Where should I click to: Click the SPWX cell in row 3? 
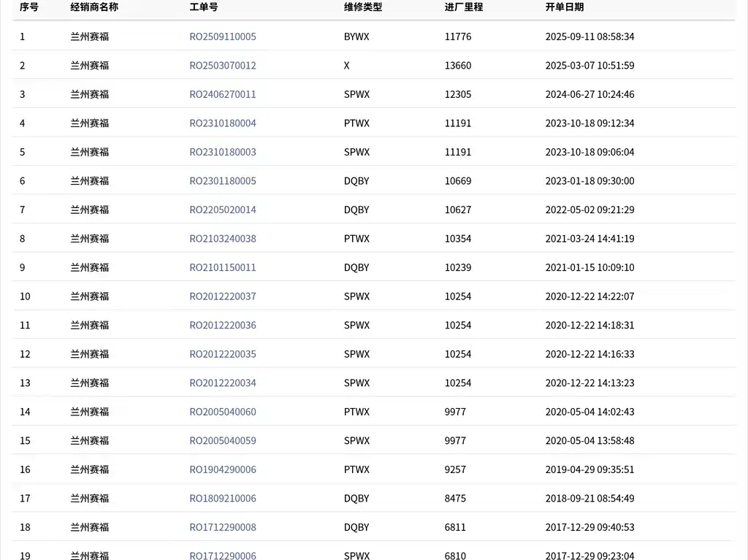tap(356, 94)
